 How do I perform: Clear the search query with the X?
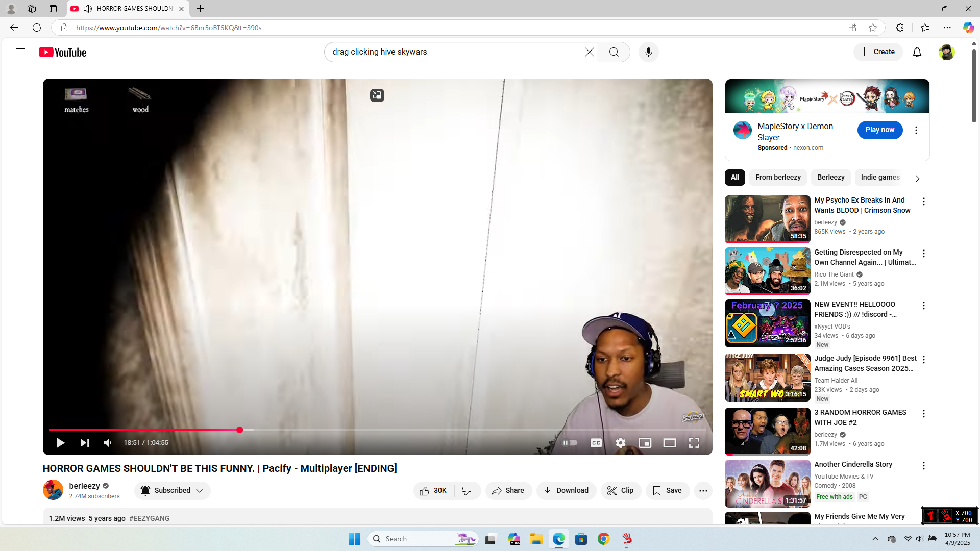pyautogui.click(x=590, y=52)
